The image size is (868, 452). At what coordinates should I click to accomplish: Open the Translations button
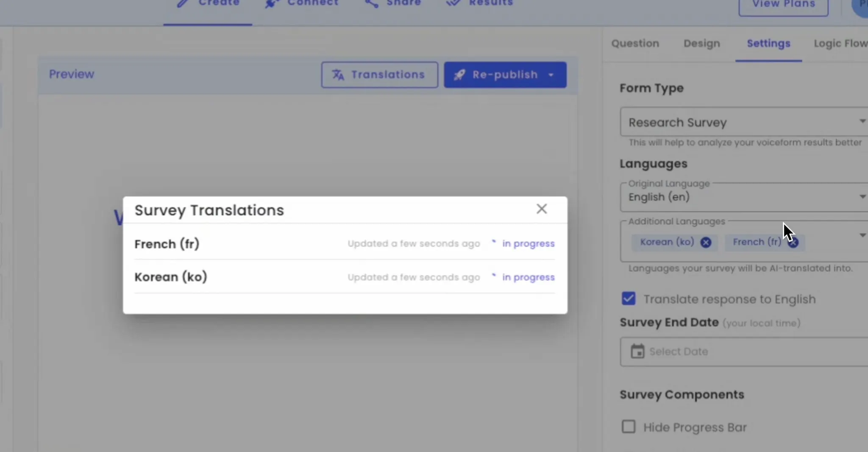(379, 75)
